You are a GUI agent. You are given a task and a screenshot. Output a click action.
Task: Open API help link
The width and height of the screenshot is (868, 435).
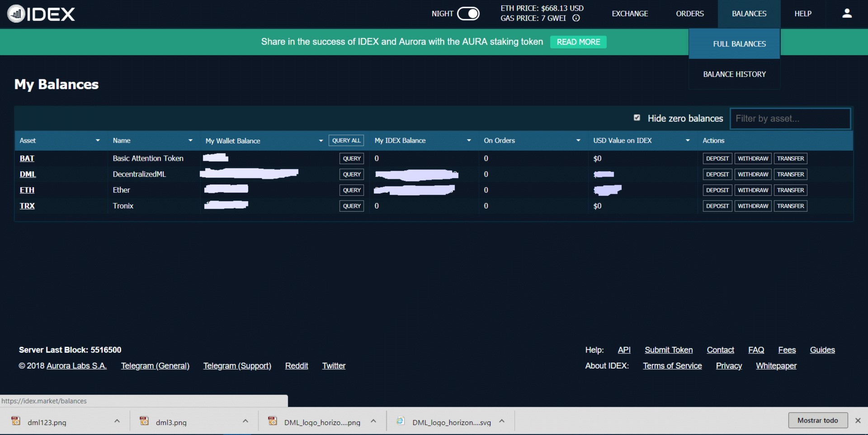tap(624, 350)
